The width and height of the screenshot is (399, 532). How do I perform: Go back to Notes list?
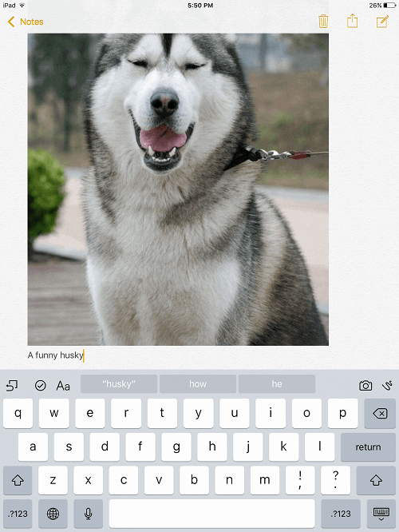[x=26, y=22]
